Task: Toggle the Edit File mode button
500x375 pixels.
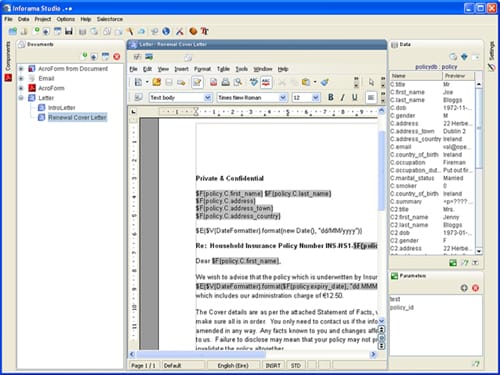Action: pyautogui.click(x=197, y=82)
